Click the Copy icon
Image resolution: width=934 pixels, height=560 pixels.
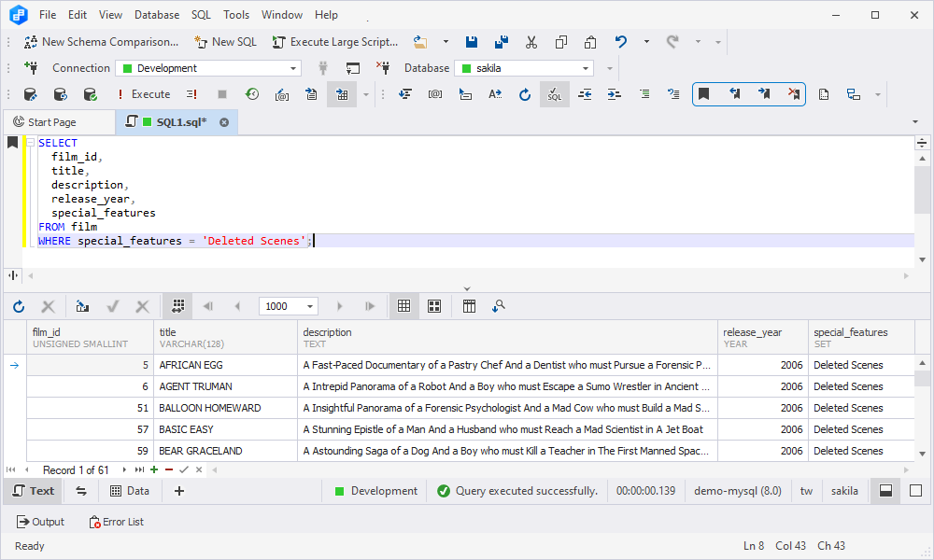(561, 42)
